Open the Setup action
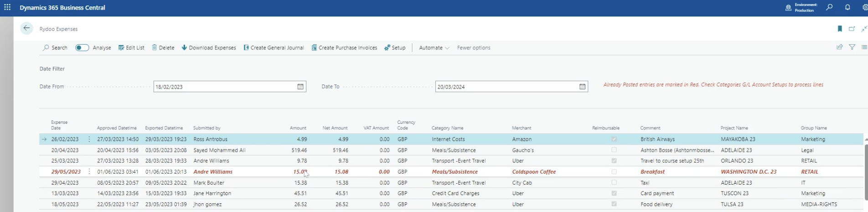868x212 pixels. coord(395,48)
